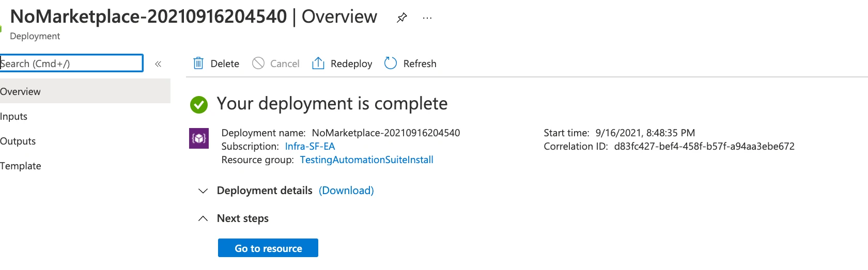Open the more options ellipsis menu

pyautogui.click(x=427, y=18)
